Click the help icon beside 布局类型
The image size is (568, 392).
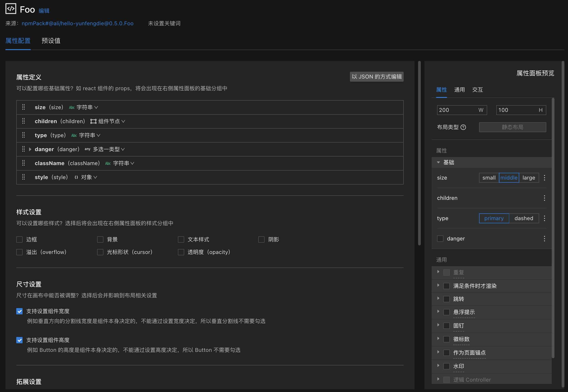[x=463, y=127]
